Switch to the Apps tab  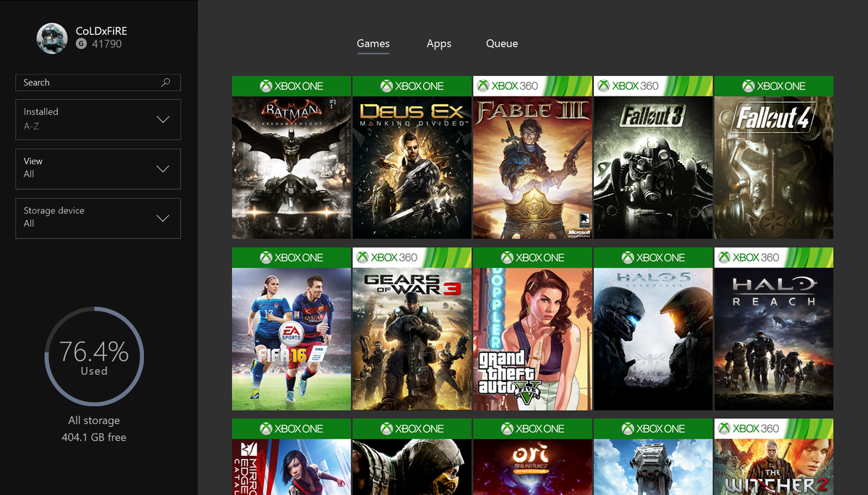(439, 44)
